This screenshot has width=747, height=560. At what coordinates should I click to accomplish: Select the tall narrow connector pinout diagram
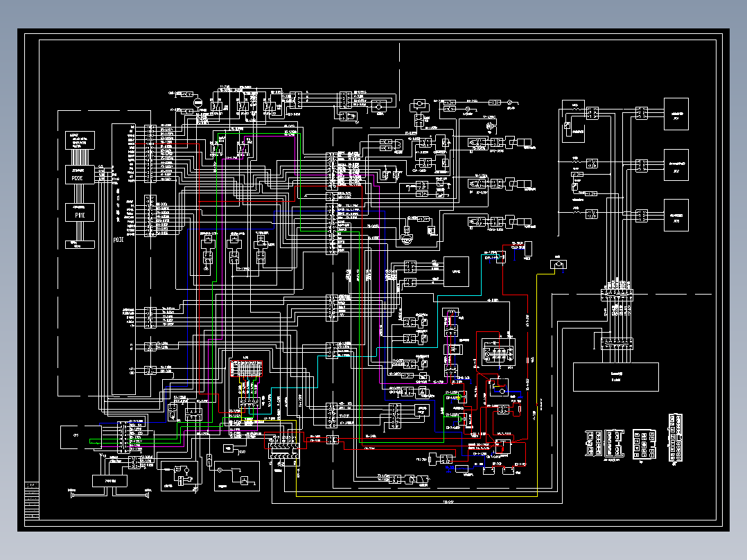tap(675, 437)
